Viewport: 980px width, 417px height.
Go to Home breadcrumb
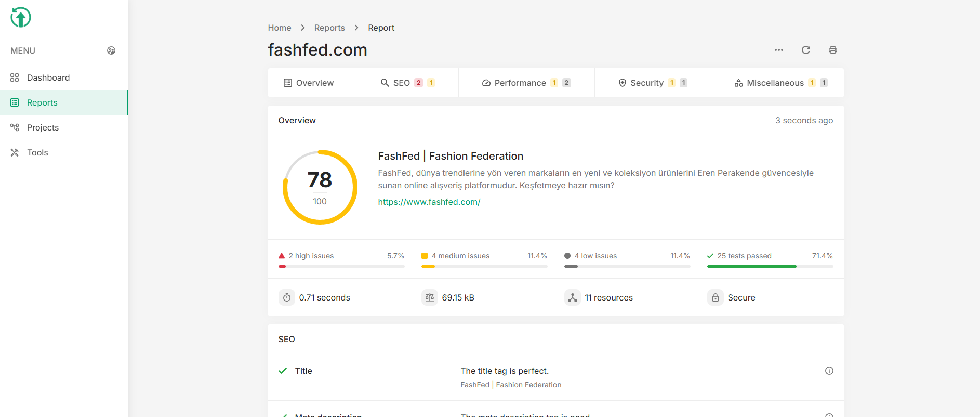pos(280,28)
